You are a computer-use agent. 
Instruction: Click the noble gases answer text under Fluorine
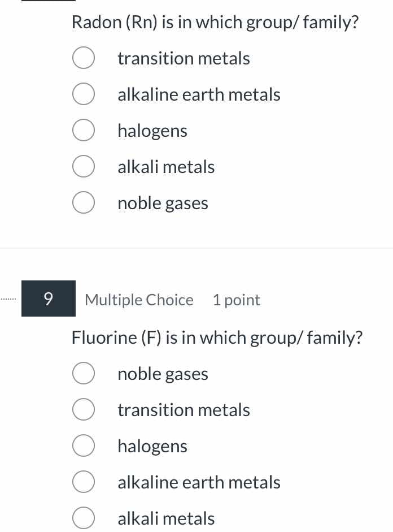pyautogui.click(x=163, y=373)
